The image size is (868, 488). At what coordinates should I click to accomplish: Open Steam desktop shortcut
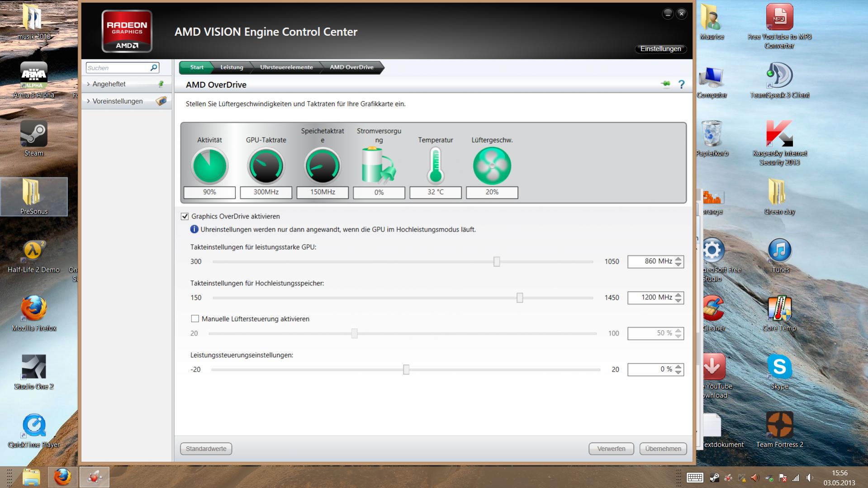pos(34,139)
